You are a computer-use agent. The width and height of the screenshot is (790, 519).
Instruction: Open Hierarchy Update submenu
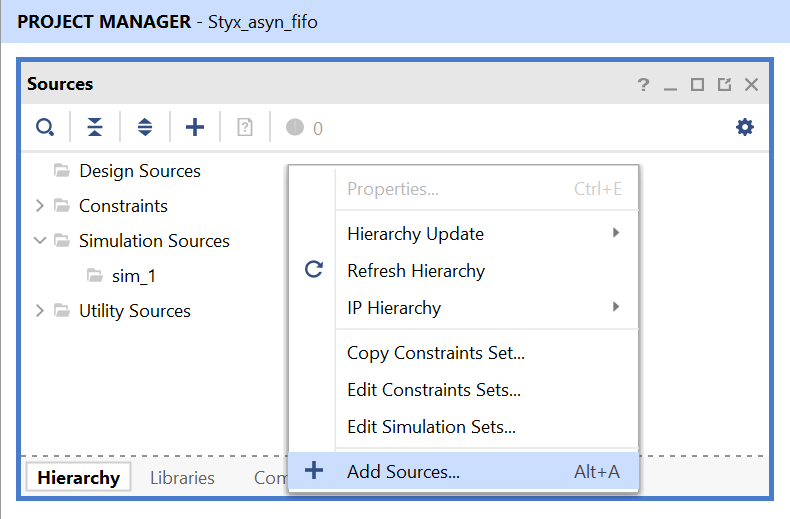415,234
